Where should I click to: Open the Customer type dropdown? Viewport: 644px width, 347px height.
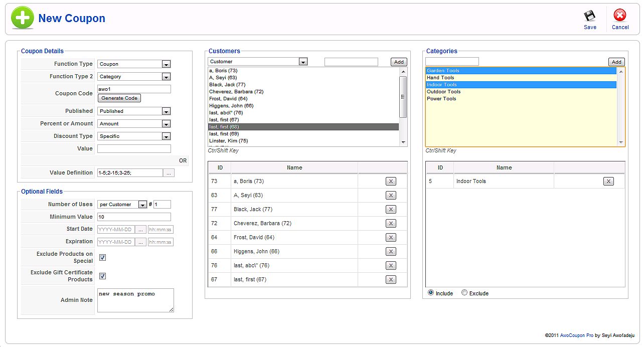(257, 62)
